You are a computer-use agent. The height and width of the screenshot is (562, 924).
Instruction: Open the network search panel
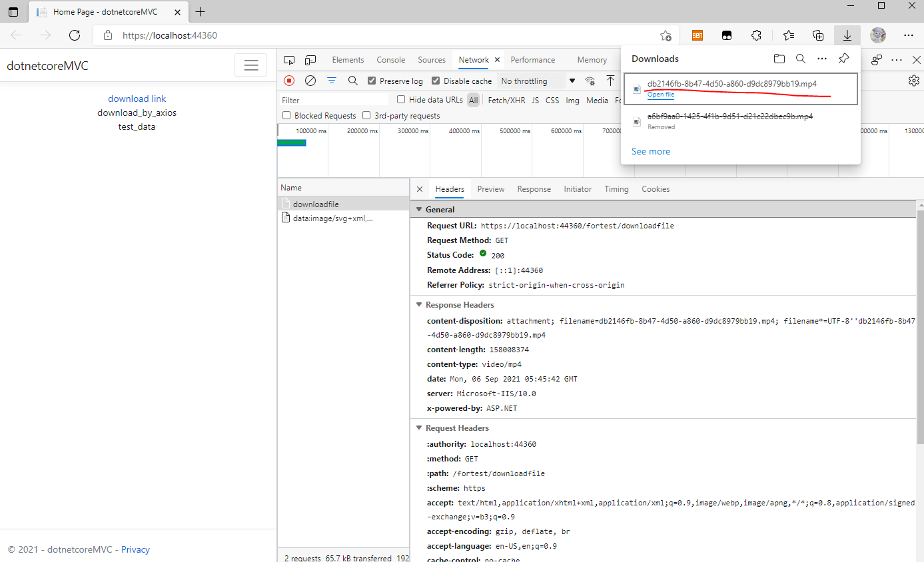[x=353, y=80]
